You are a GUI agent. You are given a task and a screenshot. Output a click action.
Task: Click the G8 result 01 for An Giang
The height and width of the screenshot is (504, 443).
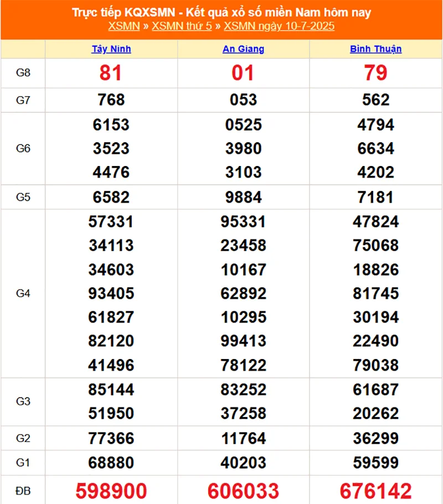coord(243,73)
